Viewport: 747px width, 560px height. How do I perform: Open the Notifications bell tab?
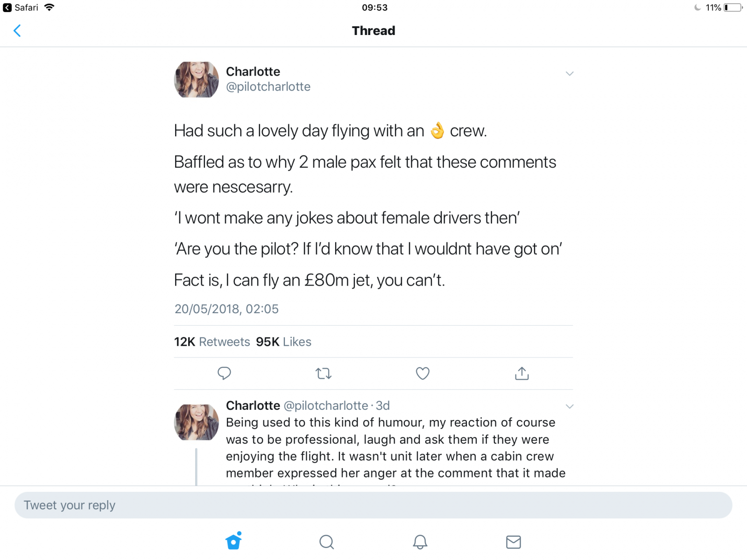pyautogui.click(x=420, y=542)
